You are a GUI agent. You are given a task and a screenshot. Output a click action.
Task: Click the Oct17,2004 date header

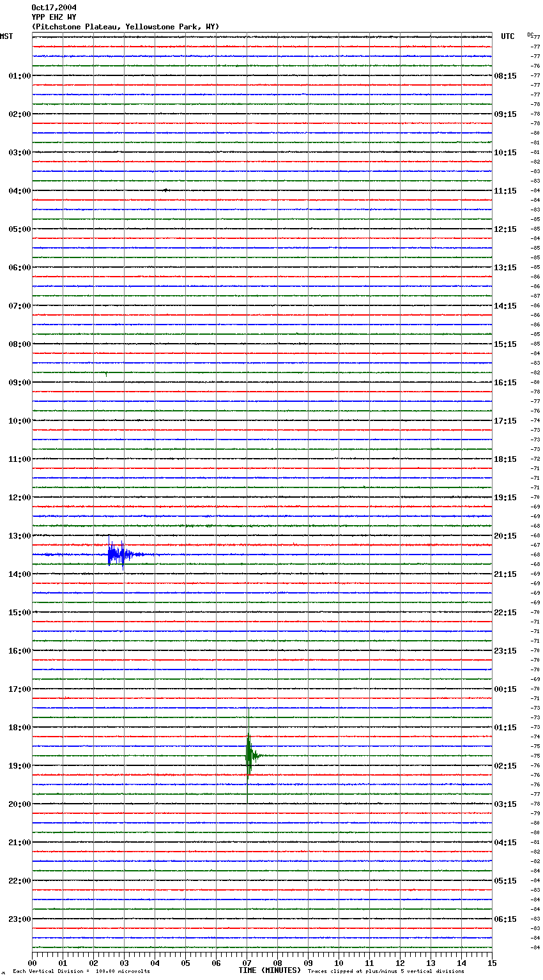54,8
